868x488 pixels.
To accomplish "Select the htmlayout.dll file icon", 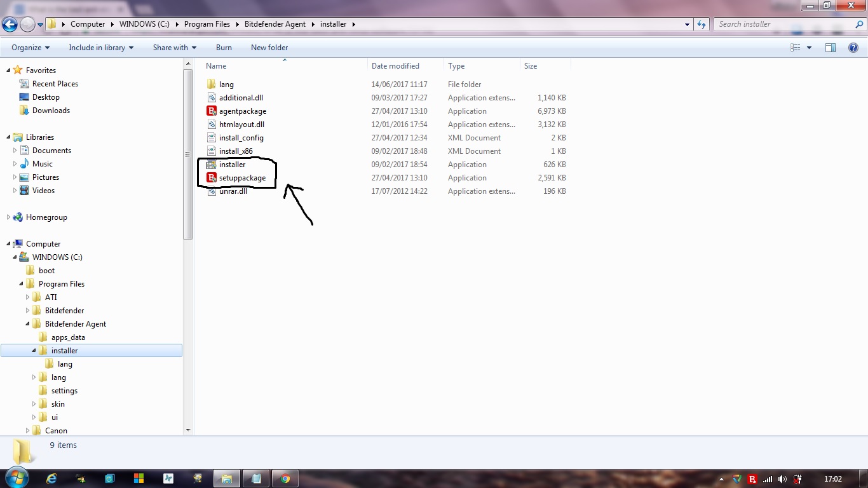I will click(x=212, y=125).
